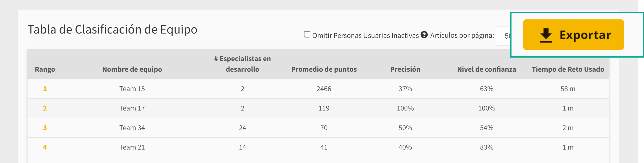The image size is (644, 163).
Task: Click rank number 3
Action: click(x=45, y=128)
